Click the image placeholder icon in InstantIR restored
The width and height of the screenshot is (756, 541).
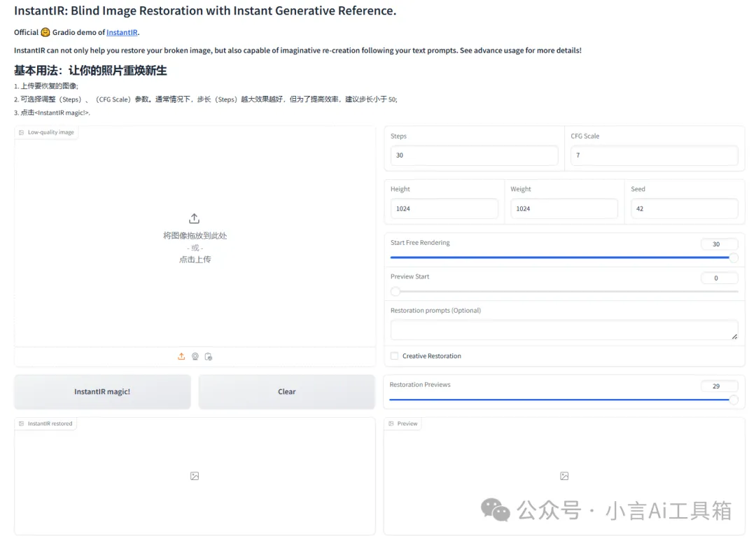(195, 476)
